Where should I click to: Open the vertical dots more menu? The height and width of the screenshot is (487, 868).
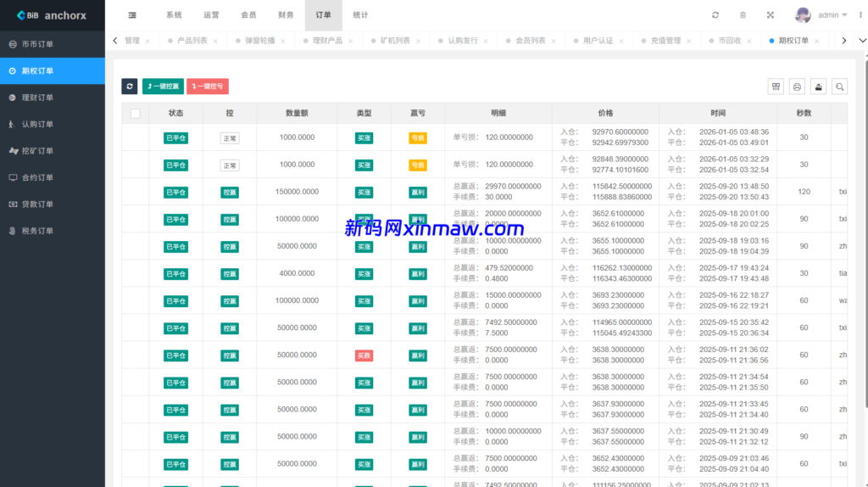pos(860,15)
